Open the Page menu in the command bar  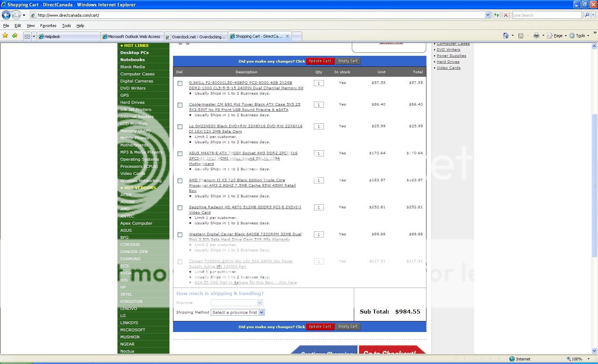(x=557, y=36)
